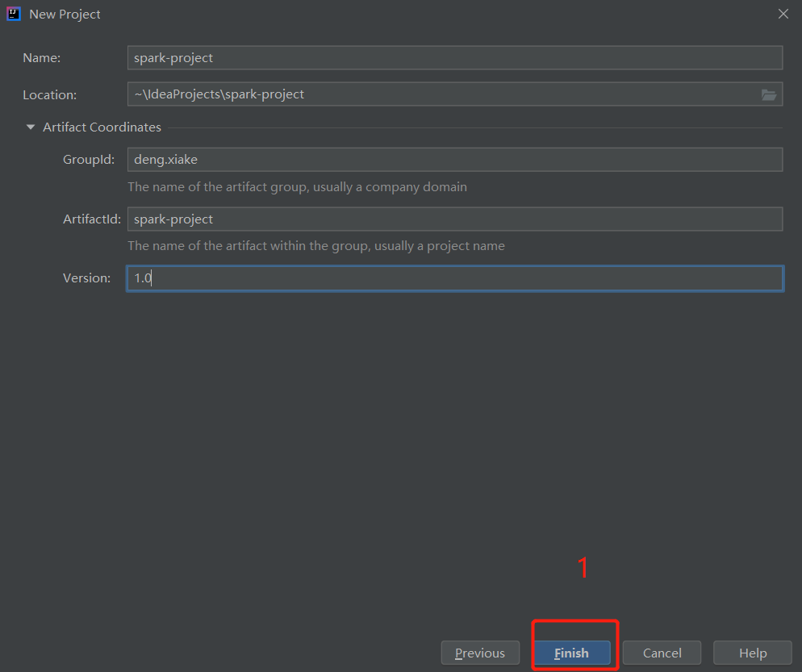This screenshot has width=802, height=672.
Task: Go back with the Previous button
Action: pyautogui.click(x=480, y=653)
